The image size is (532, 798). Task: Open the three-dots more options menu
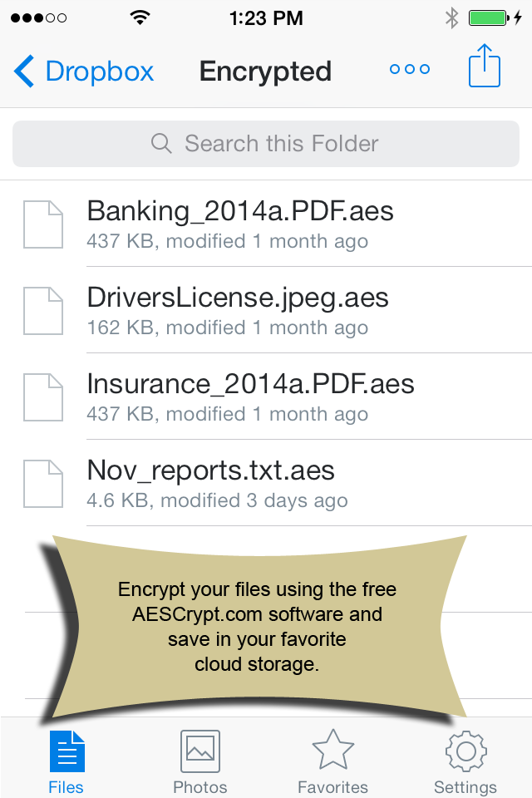[x=410, y=70]
